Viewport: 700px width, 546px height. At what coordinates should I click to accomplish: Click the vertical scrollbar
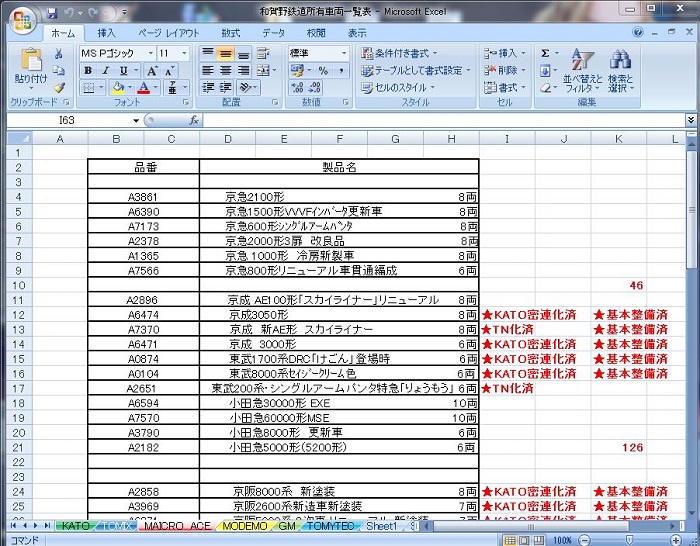tap(692, 210)
